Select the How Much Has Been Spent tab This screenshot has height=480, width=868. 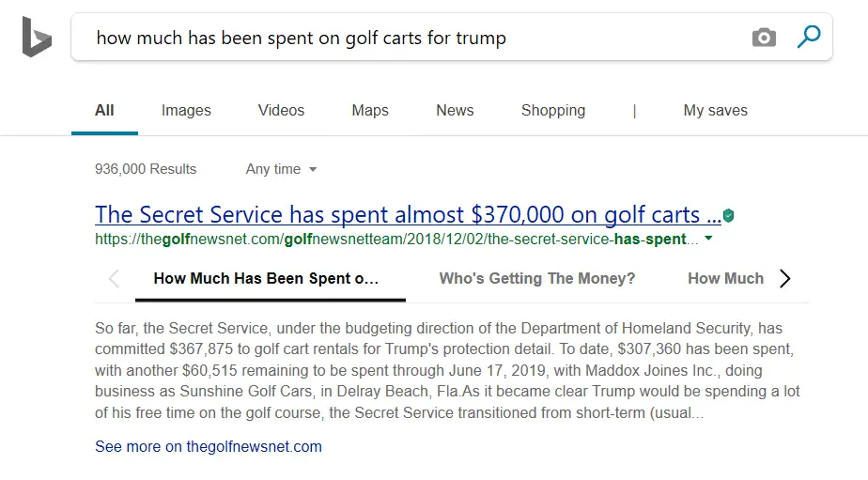pyautogui.click(x=266, y=278)
